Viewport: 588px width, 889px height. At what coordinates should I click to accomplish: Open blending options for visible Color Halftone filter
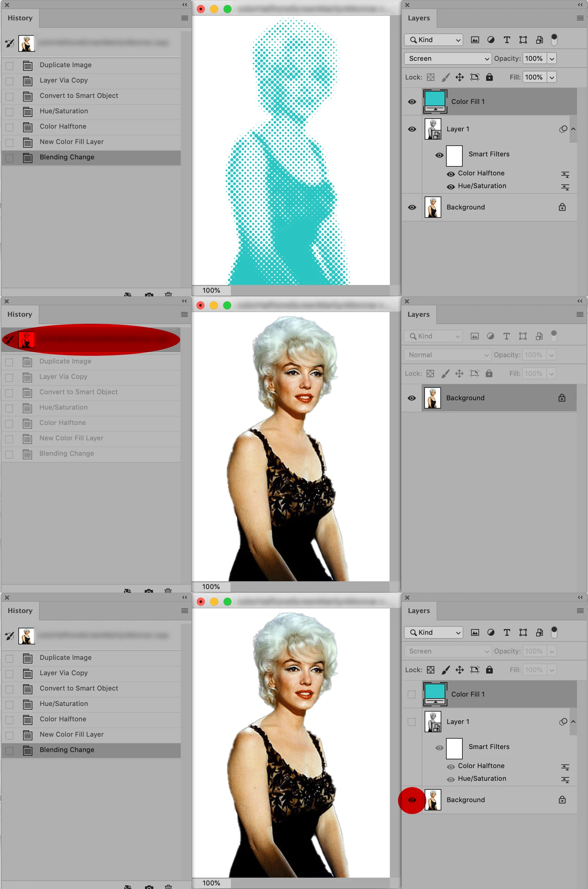point(565,174)
